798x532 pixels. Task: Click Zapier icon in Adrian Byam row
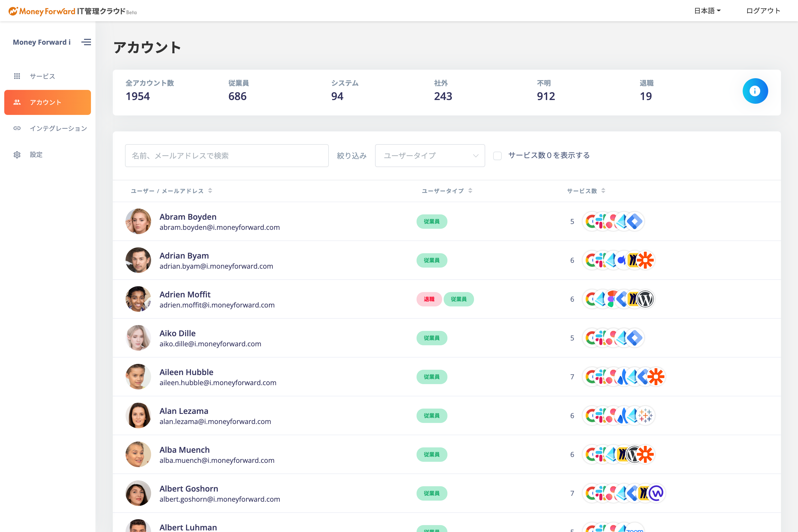tap(645, 260)
